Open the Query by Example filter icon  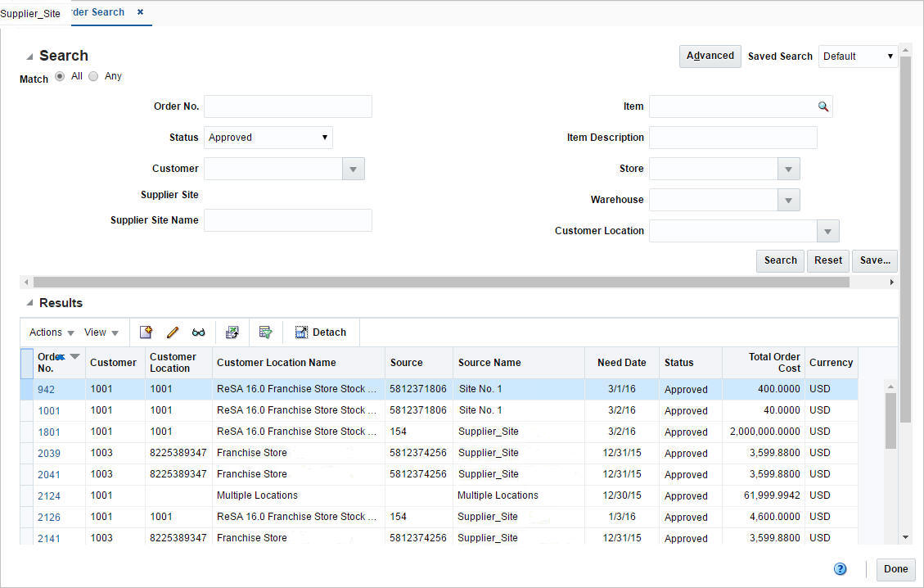266,332
